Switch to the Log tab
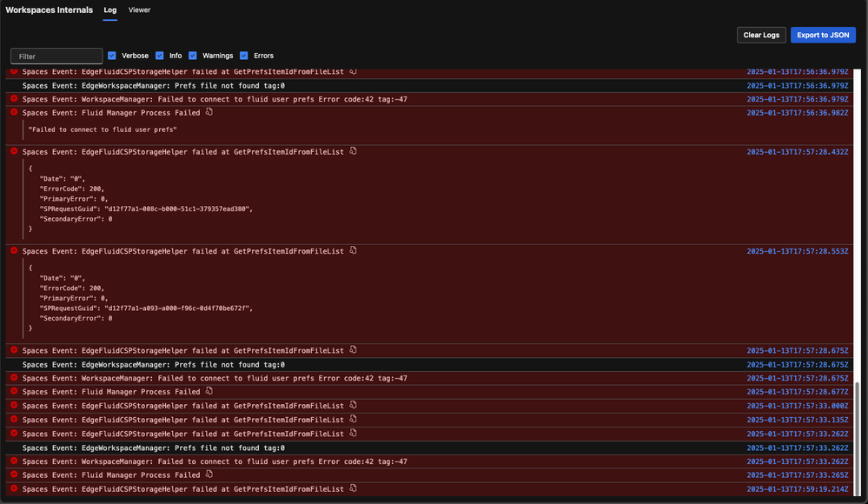Screen dimensions: 868x504 110,10
